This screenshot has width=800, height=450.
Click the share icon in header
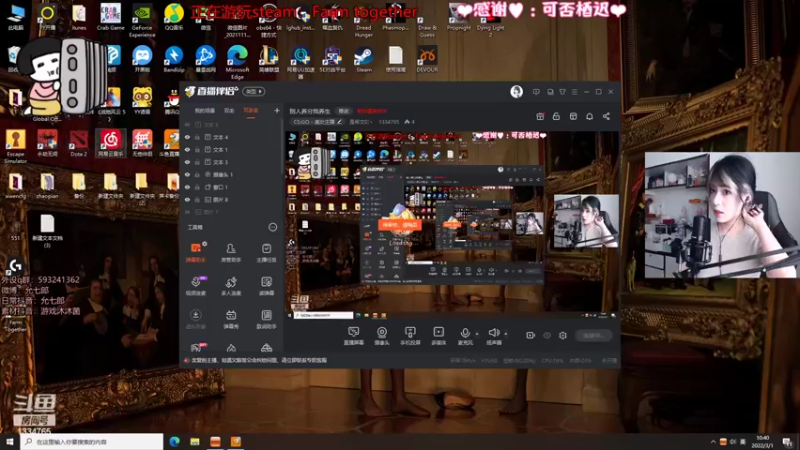(x=606, y=116)
